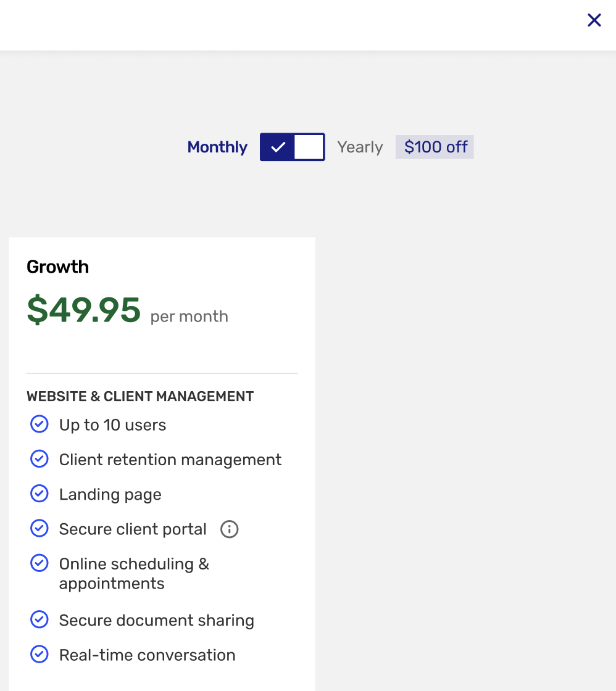Toggle the billing switch to Yearly
The width and height of the screenshot is (616, 691).
click(292, 147)
